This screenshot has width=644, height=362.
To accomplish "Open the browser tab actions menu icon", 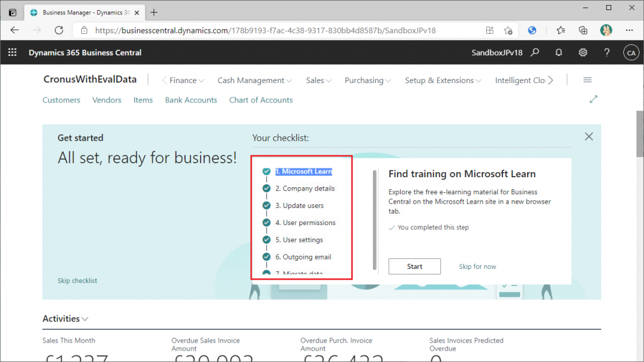I will (13, 13).
